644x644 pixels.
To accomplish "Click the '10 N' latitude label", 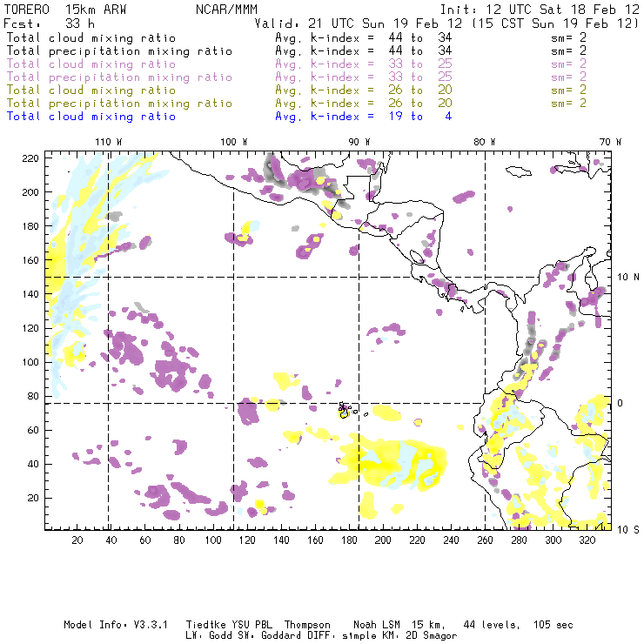I will [628, 278].
